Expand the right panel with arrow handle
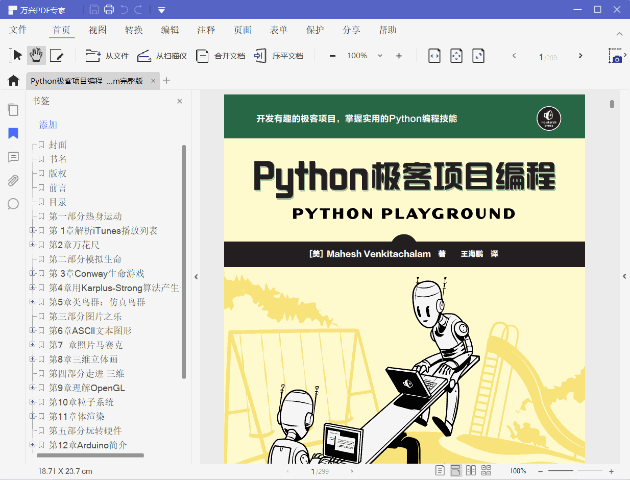Viewport: 630px width, 480px height. (624, 276)
